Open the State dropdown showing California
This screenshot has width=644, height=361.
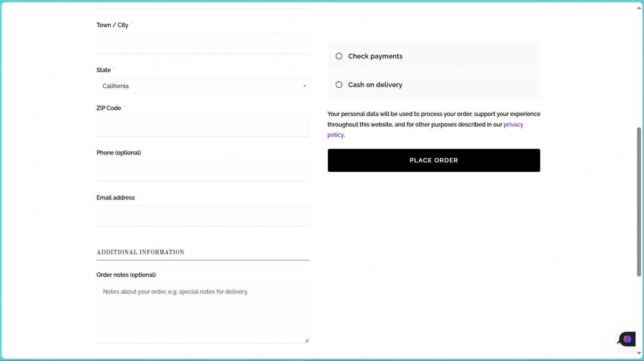point(203,86)
